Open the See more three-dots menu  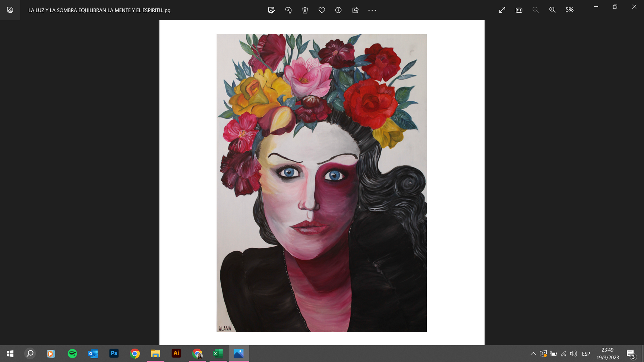coord(372,10)
